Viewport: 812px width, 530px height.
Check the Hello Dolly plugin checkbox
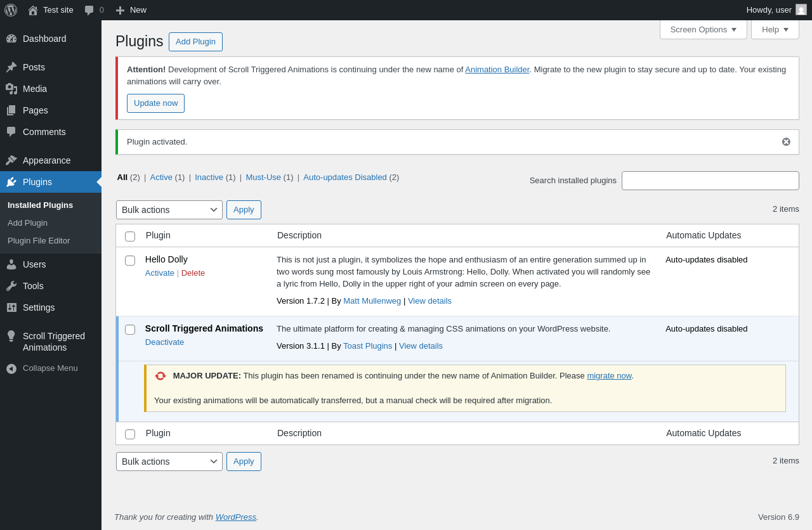click(130, 261)
